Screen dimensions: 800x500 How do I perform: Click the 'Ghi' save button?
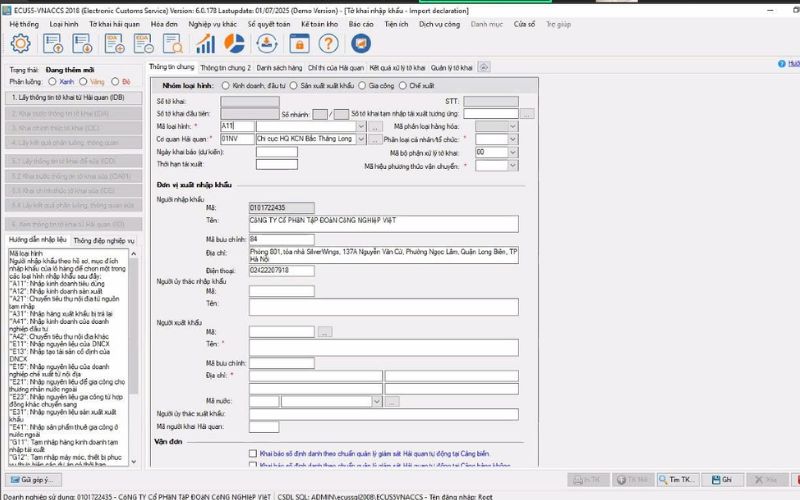728,480
